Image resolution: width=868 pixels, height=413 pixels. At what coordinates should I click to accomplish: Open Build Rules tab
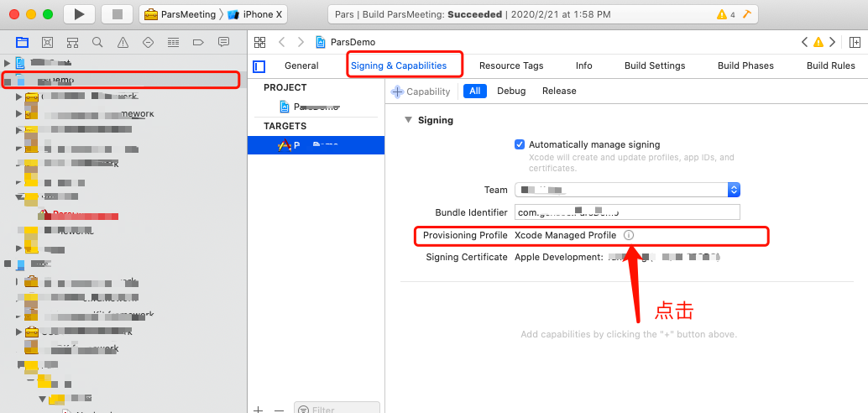pos(830,65)
